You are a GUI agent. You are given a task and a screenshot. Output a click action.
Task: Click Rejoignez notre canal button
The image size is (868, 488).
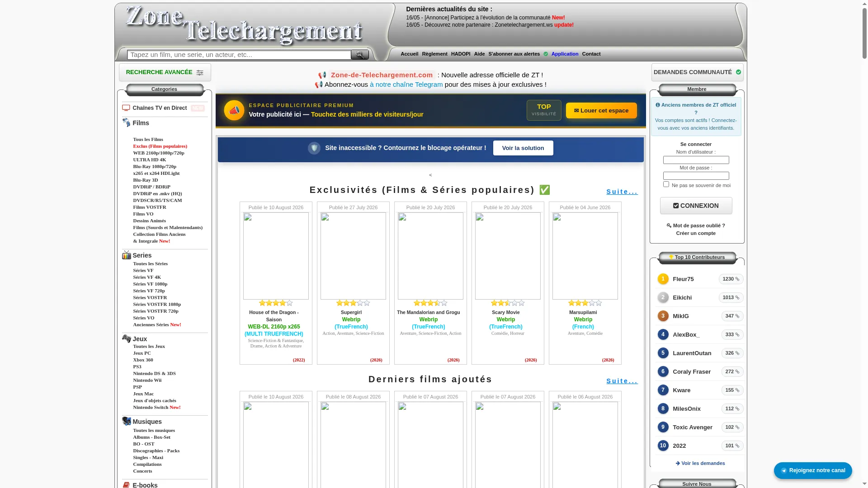(x=813, y=470)
